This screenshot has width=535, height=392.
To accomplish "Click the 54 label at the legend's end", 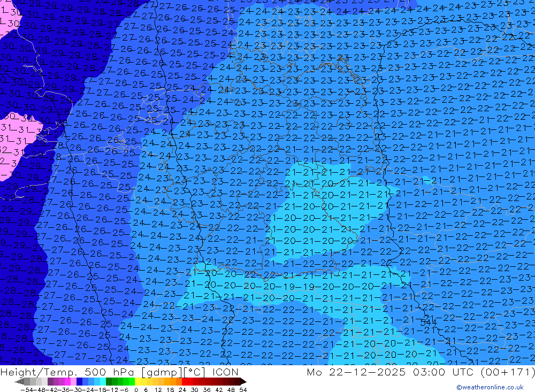I will point(243,389).
